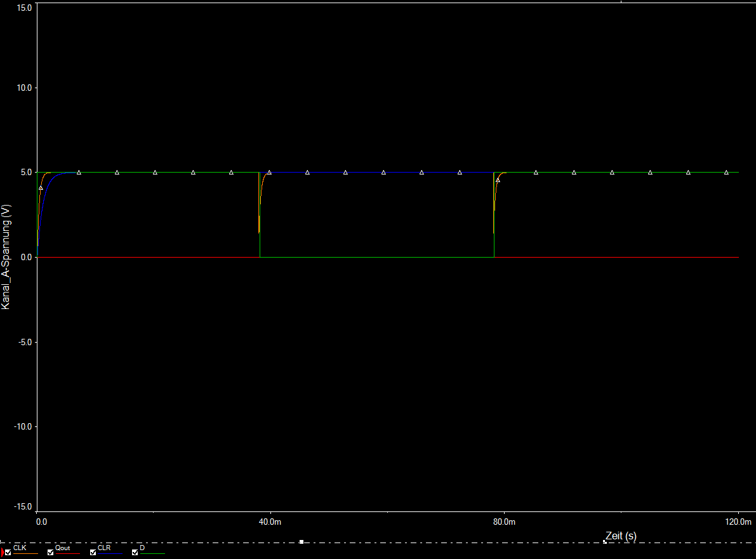
Task: Click the 0.0 label on the voltage axis
Action: coord(27,258)
